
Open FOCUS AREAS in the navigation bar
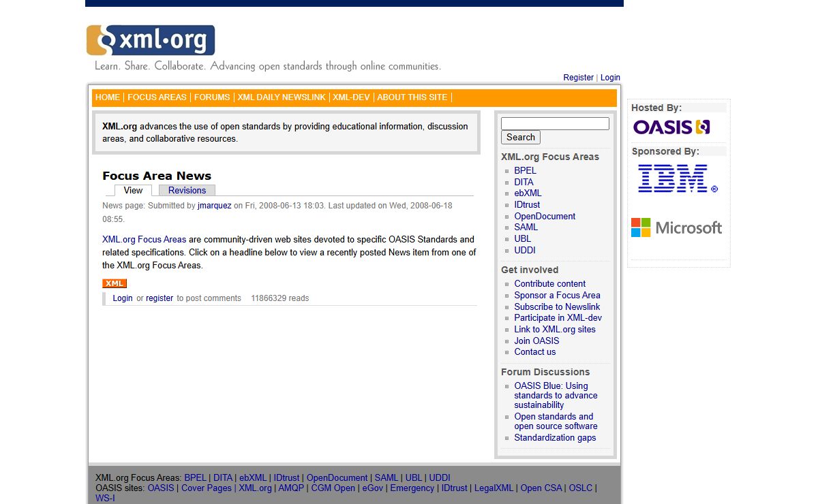point(157,97)
